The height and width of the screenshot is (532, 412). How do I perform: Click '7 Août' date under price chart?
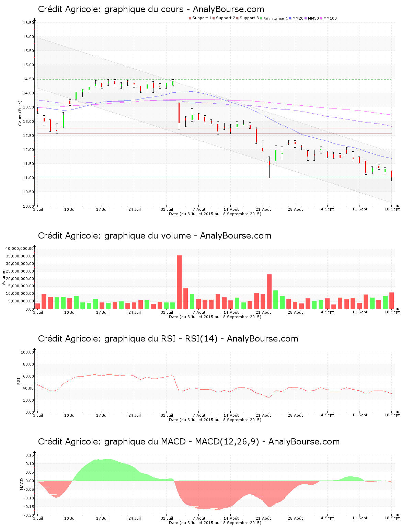click(x=199, y=209)
